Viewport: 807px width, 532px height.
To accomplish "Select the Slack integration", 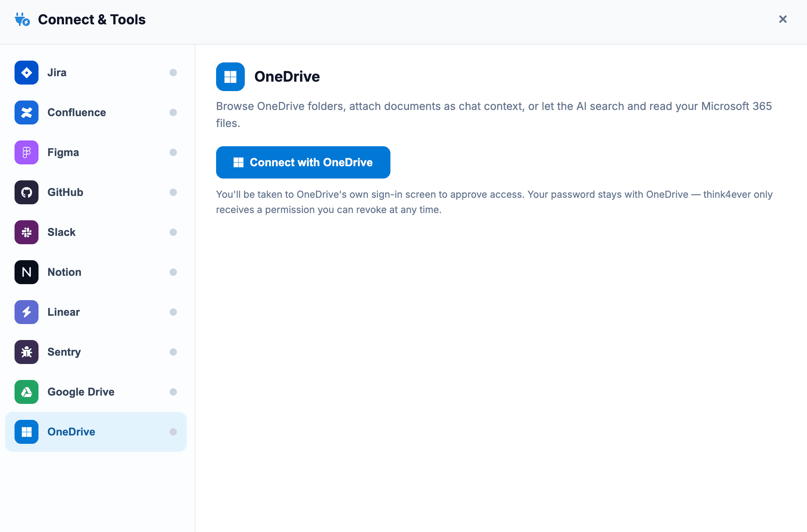I will pyautogui.click(x=96, y=232).
